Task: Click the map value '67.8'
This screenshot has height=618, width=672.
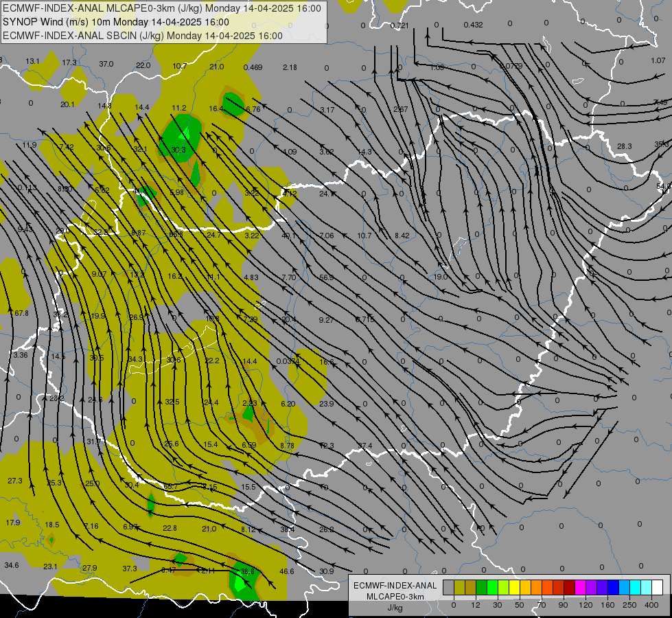Action: (x=21, y=314)
